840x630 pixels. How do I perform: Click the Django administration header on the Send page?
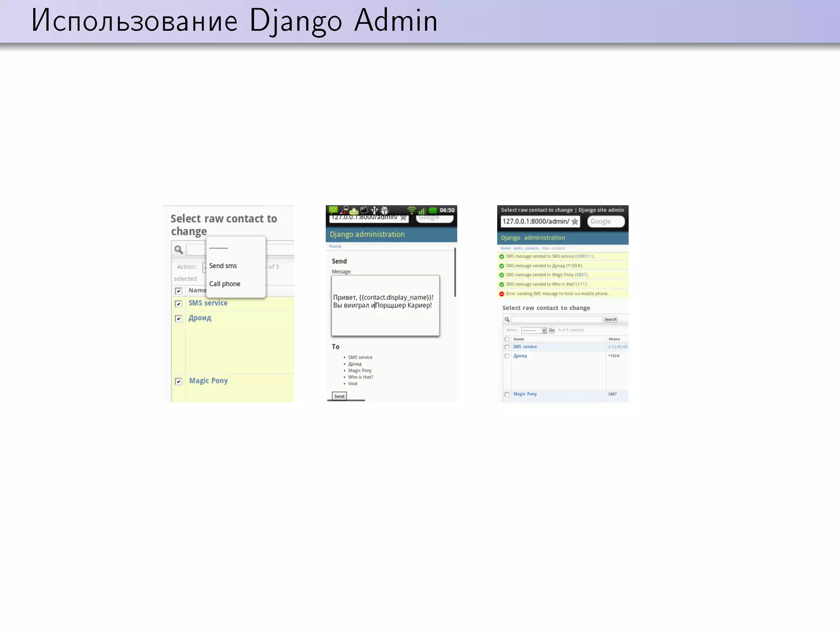click(x=367, y=235)
